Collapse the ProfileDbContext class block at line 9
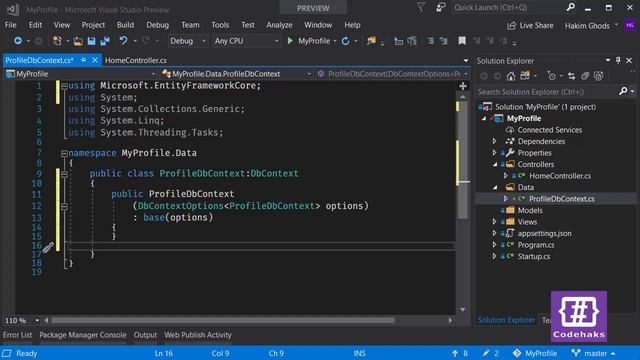This screenshot has height=360, width=640. pyautogui.click(x=64, y=174)
